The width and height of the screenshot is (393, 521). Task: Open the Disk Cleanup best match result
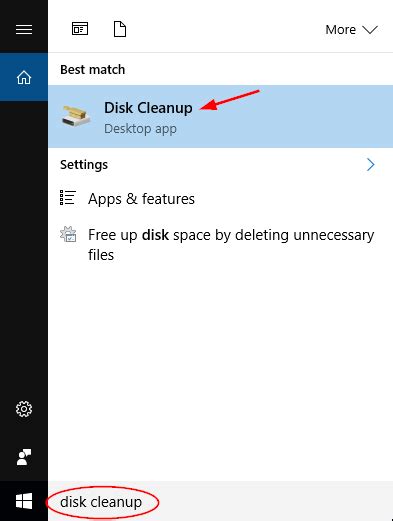click(x=220, y=116)
